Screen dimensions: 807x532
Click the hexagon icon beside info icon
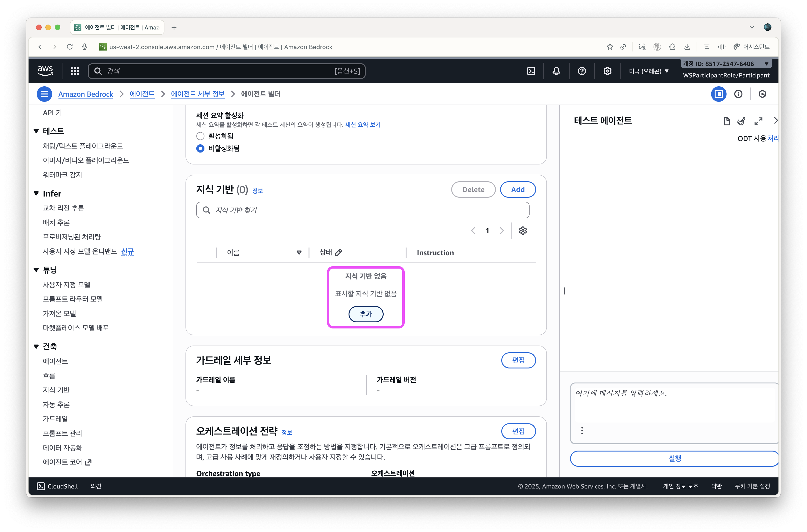coord(762,94)
